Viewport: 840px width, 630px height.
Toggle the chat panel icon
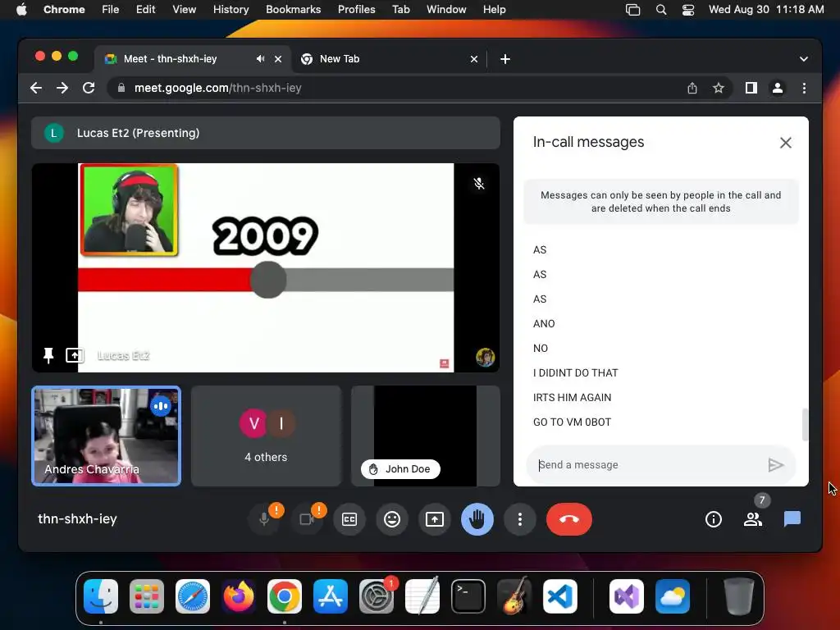pos(792,518)
